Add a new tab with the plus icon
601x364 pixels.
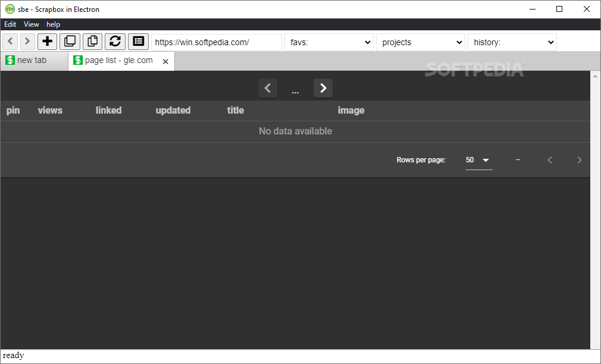click(47, 42)
